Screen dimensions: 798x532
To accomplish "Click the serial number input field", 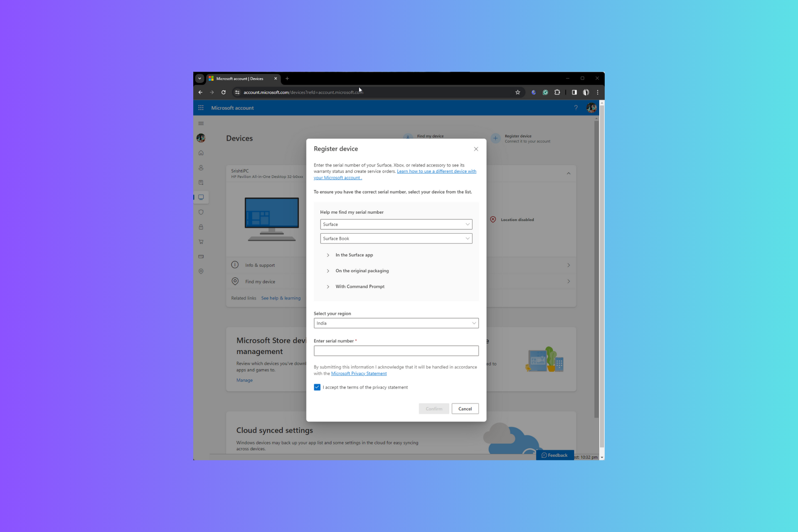I will 396,351.
